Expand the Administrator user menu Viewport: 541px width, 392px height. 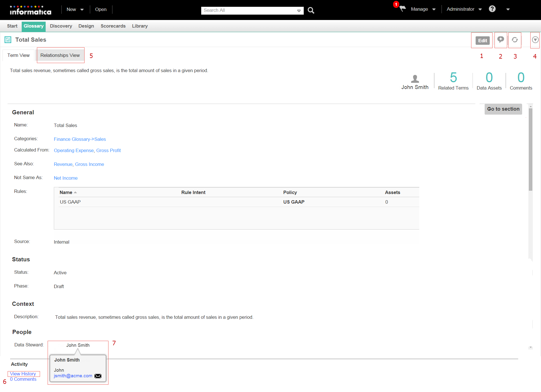(464, 9)
